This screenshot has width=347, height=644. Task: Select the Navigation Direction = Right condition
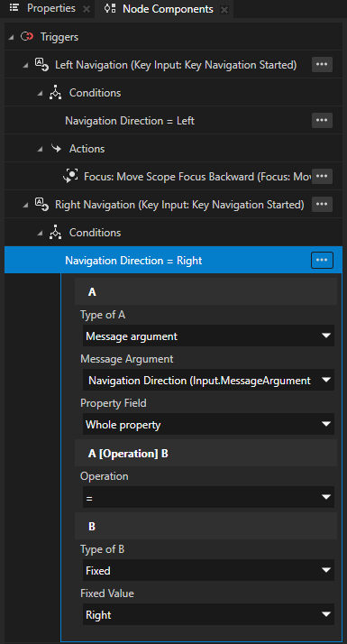point(173,260)
